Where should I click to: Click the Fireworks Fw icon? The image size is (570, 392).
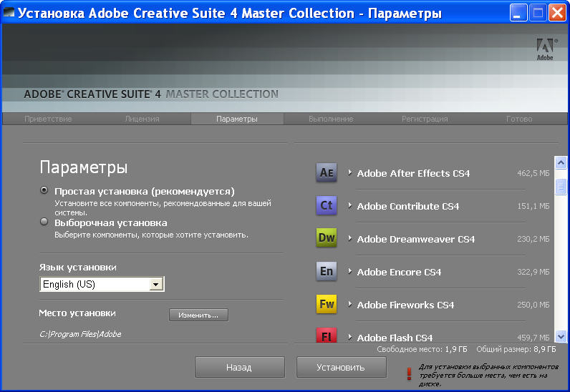click(x=327, y=304)
